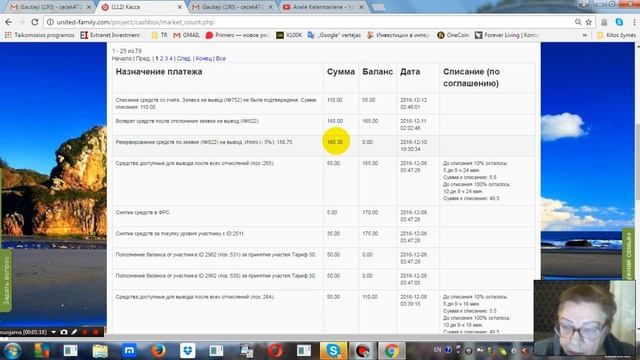The height and width of the screenshot is (360, 640).
Task: Click the last red button on recorder bar
Action: pyautogui.click(x=96, y=332)
